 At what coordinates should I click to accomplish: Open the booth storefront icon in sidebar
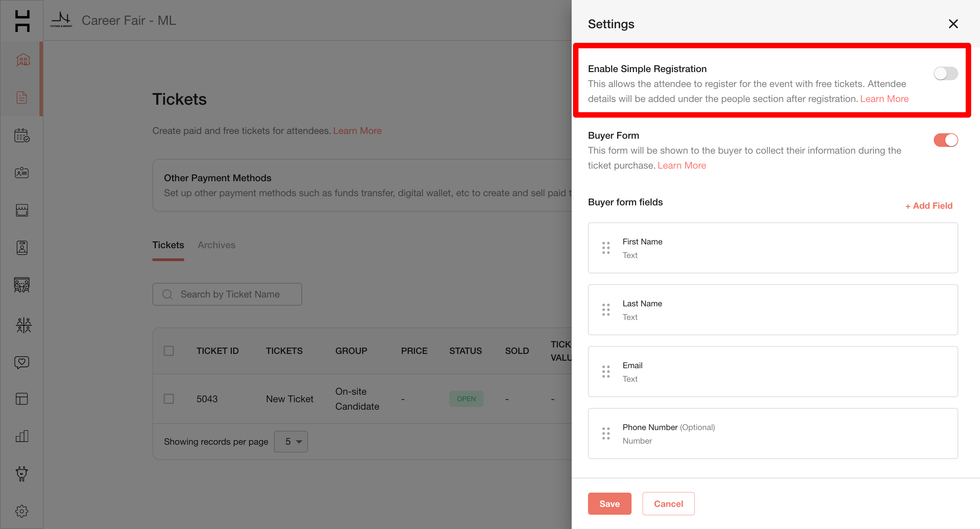[22, 210]
